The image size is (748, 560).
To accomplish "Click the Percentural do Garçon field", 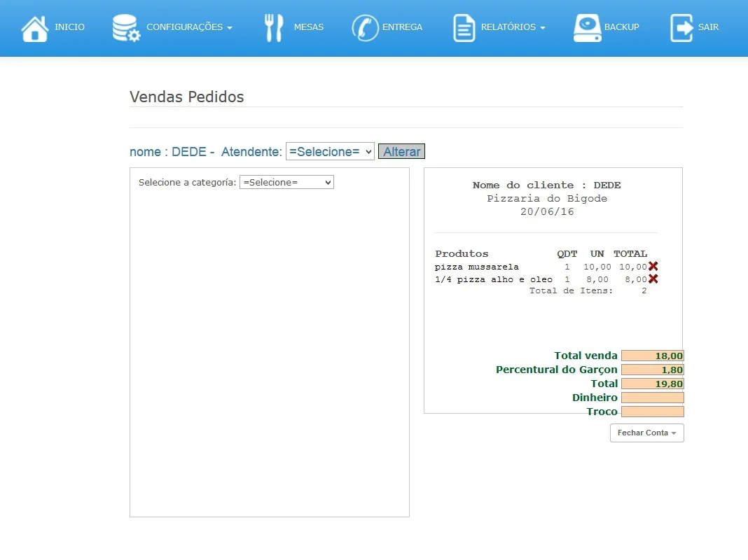I will 653,370.
